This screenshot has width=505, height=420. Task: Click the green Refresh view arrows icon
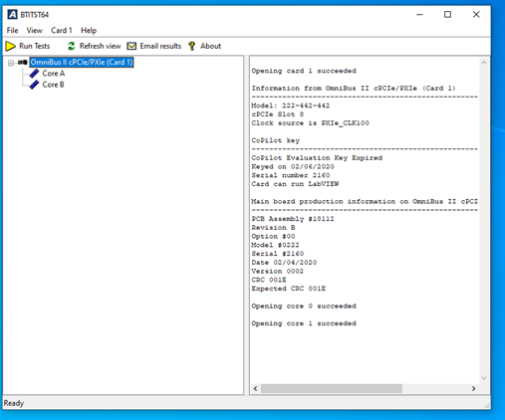[x=72, y=46]
